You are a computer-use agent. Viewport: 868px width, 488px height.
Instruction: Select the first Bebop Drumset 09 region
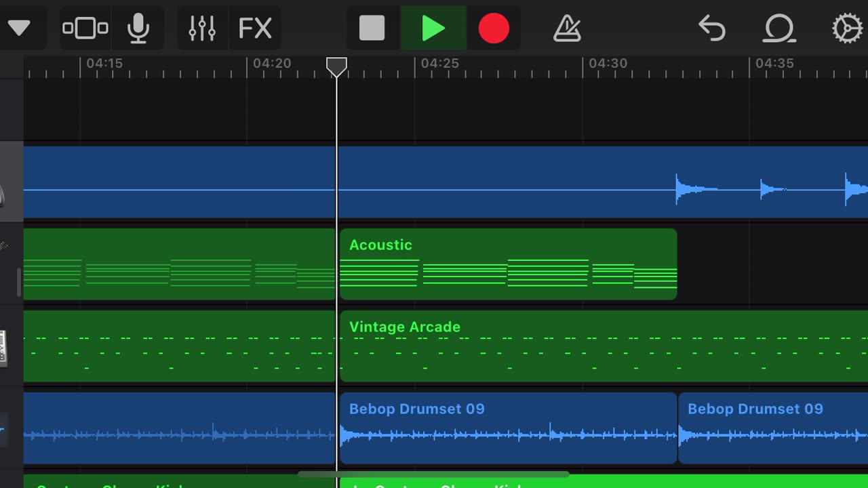click(508, 428)
